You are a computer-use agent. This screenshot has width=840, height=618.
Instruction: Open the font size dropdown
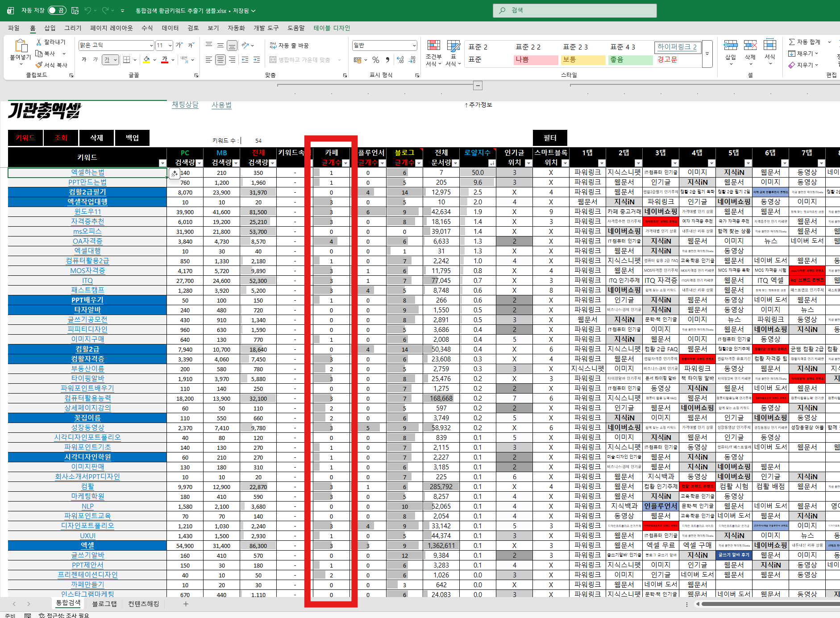(x=170, y=46)
